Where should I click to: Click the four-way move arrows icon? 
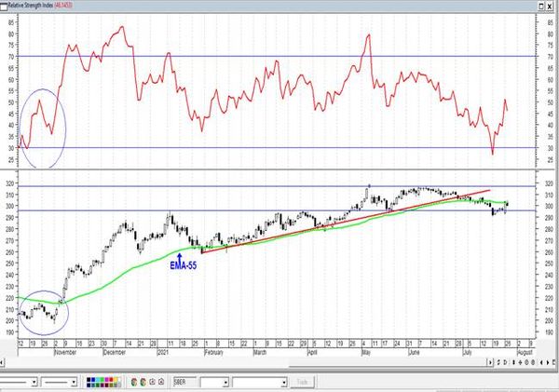point(520,362)
